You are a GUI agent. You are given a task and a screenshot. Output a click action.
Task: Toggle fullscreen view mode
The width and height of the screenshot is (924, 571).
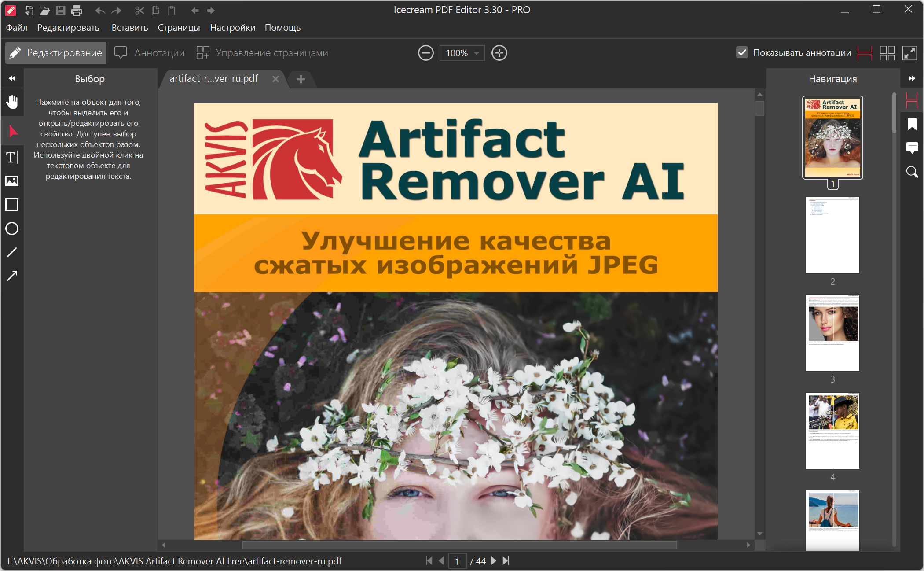(x=909, y=53)
